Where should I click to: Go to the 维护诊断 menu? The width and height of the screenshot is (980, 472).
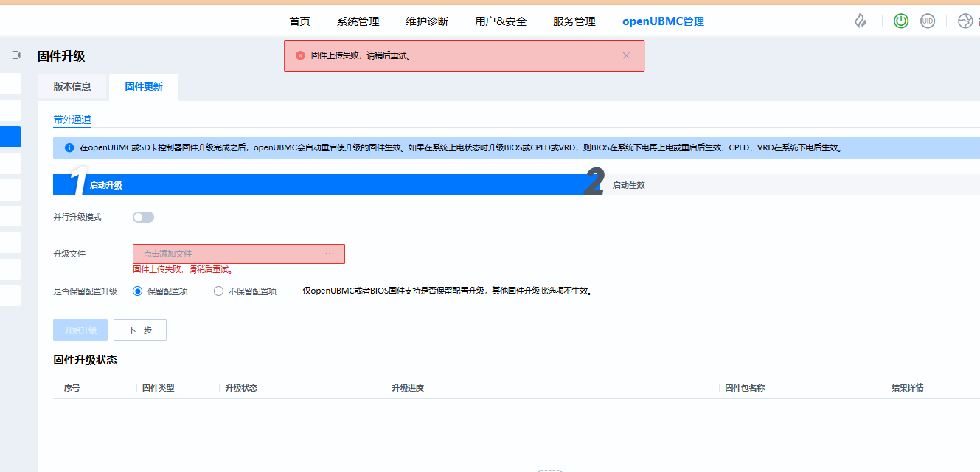click(x=427, y=21)
